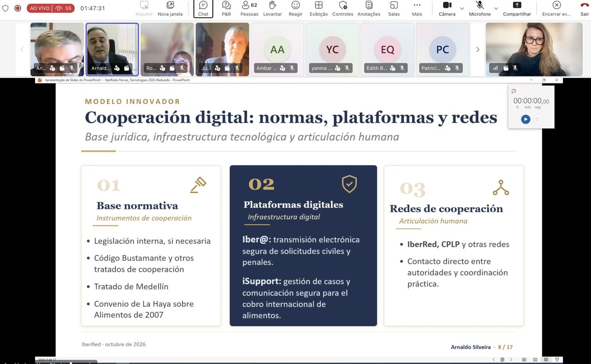Reset the timer widget
The height and width of the screenshot is (364, 591).
537,119
